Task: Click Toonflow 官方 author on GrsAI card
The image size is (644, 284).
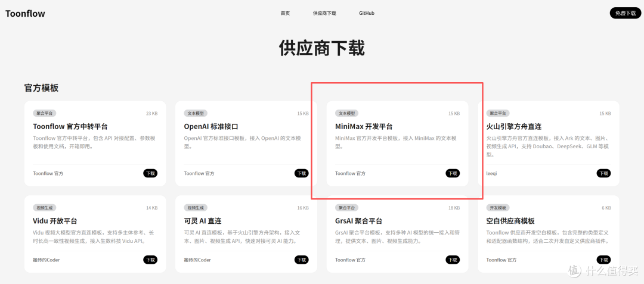Action: click(x=351, y=260)
